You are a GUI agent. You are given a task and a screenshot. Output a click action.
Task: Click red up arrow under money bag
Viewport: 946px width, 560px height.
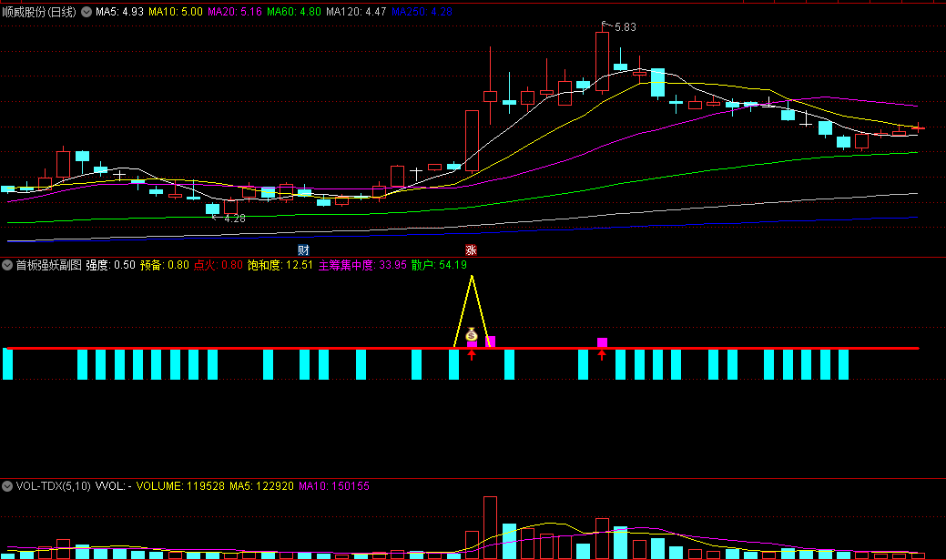click(x=472, y=355)
